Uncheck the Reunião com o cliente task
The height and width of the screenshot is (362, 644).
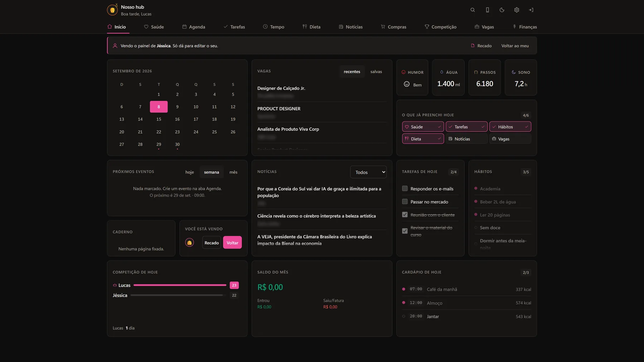[x=405, y=215]
